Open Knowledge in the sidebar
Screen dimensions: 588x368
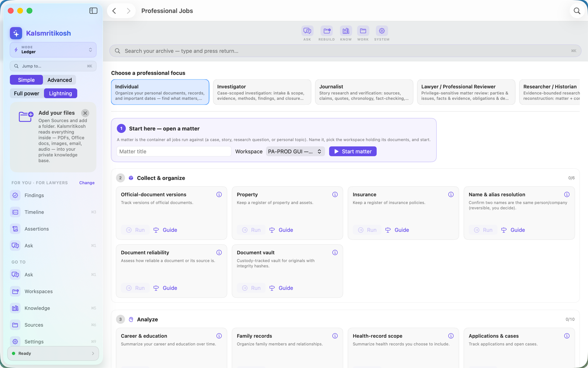point(53,308)
